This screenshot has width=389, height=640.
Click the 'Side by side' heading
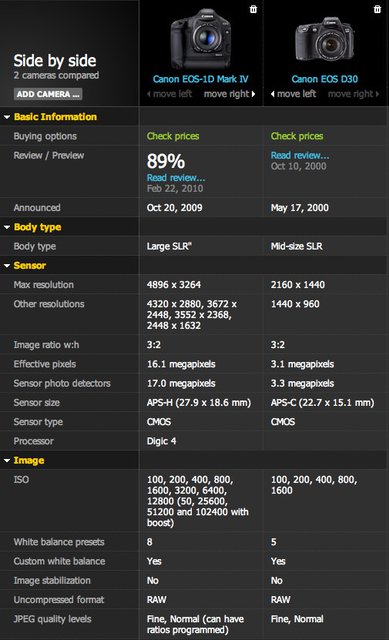coord(55,61)
